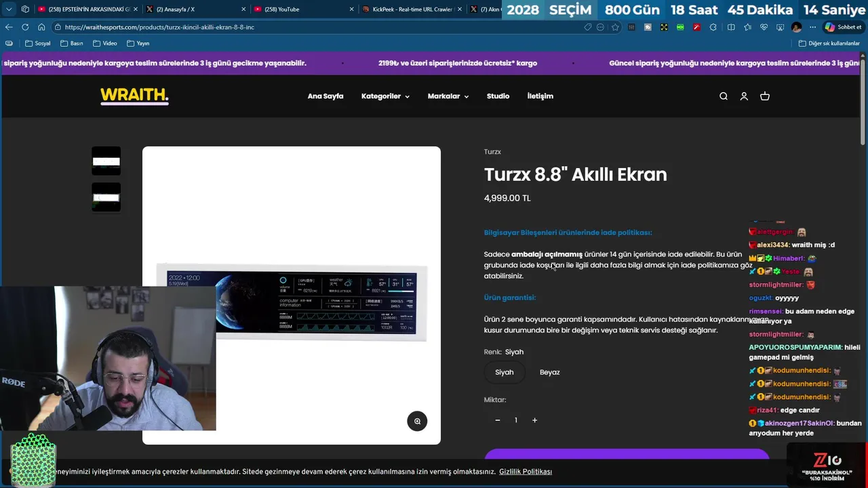
Task: Click the Ürün garantisi heading
Action: pyautogui.click(x=510, y=298)
